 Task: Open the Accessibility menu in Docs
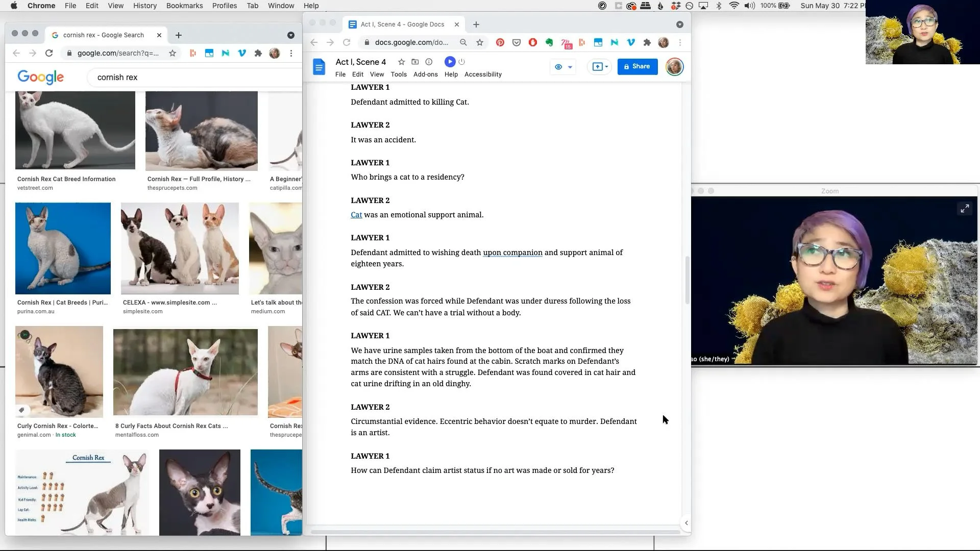coord(483,74)
